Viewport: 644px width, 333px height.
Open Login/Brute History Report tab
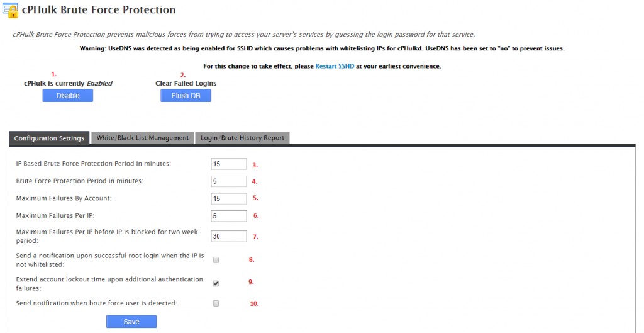coord(242,138)
